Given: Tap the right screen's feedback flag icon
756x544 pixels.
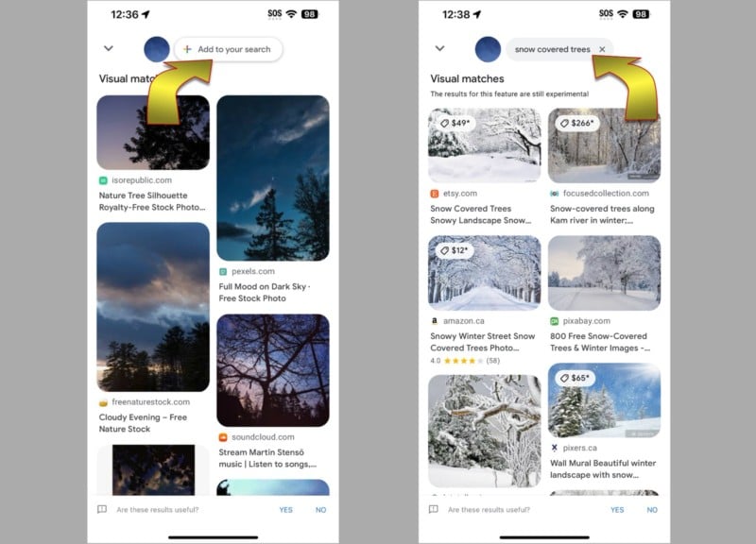Looking at the screenshot, I should 434,509.
